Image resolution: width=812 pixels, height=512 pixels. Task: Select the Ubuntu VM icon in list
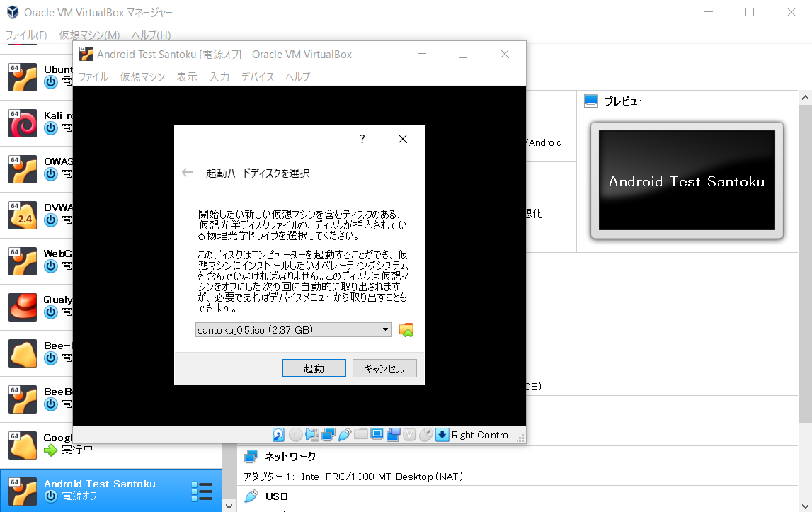tap(23, 76)
